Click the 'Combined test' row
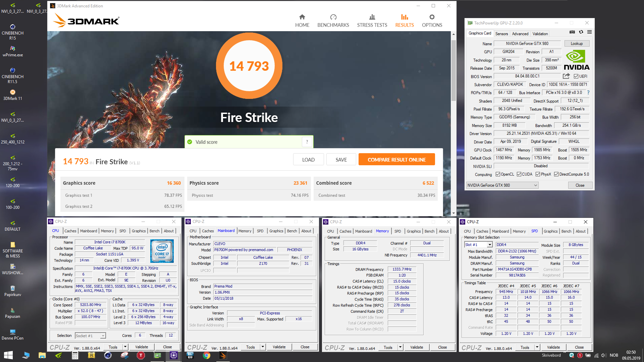Viewport: 644px width, 362px height. coord(376,195)
